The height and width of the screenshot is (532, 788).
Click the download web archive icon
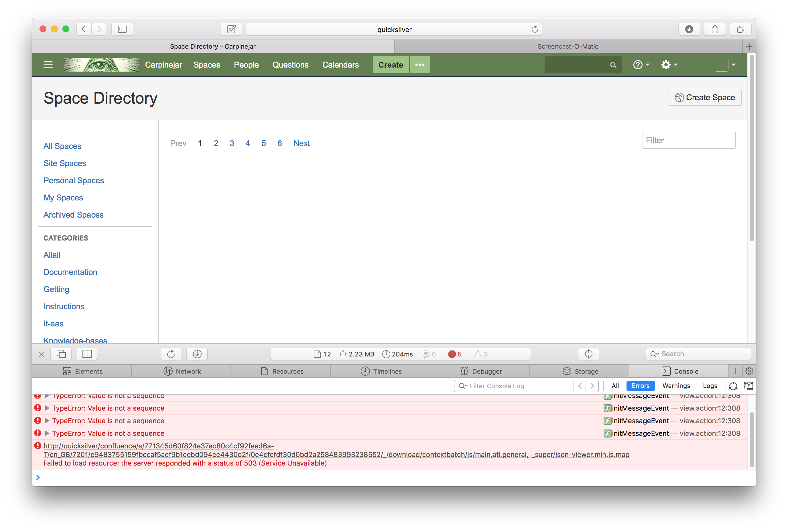(x=197, y=354)
